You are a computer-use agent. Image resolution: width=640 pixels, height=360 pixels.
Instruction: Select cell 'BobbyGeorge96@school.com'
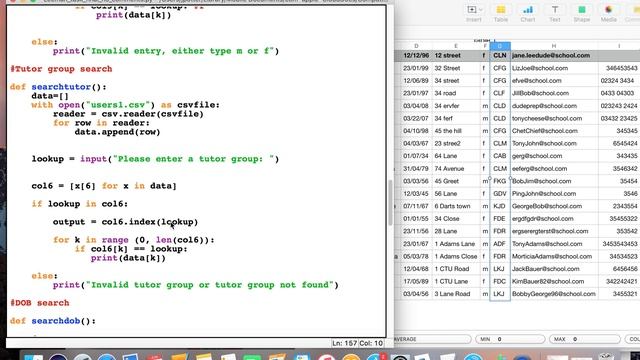coord(553,294)
